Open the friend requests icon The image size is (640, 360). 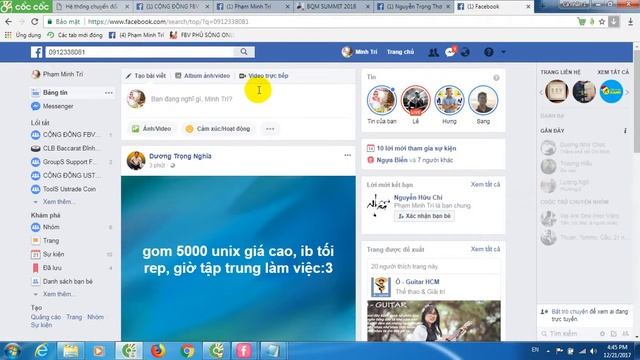(433, 52)
